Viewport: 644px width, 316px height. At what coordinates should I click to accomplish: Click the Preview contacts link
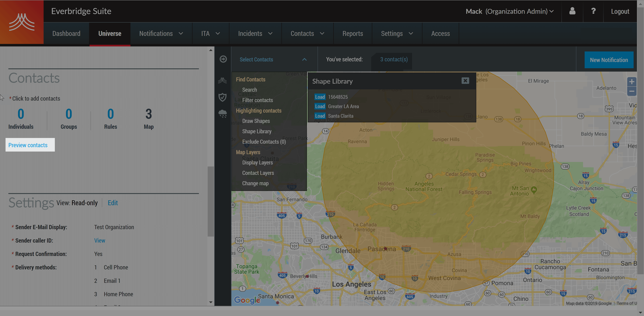click(x=28, y=145)
